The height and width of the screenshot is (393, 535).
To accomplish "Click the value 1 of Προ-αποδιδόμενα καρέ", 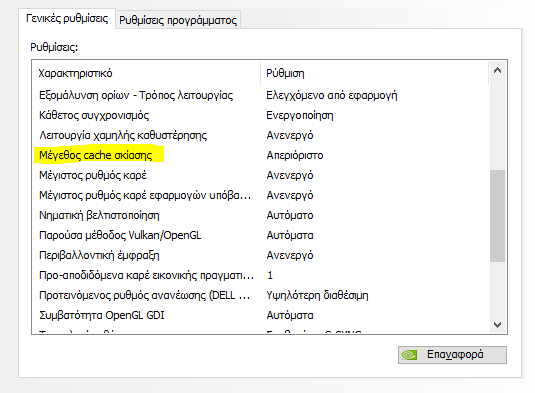I will [x=270, y=275].
